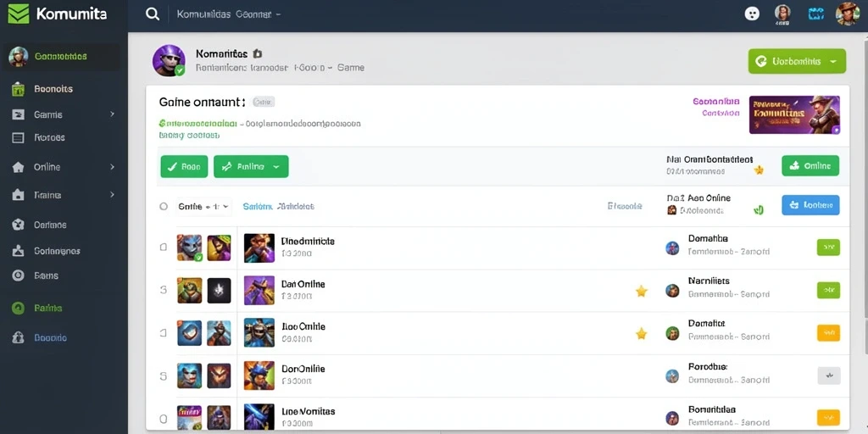Check the box for Ioo Online row
868x434 pixels.
coord(164,332)
